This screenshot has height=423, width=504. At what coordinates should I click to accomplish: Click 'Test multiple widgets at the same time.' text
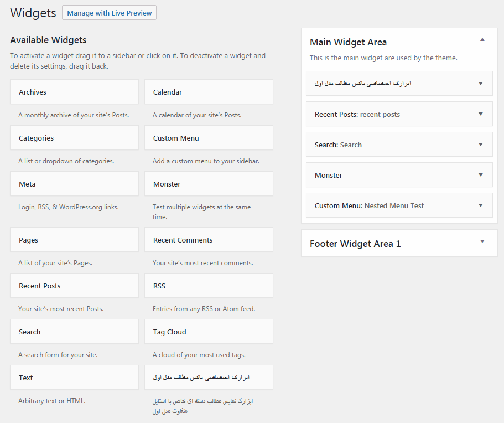[x=201, y=212]
